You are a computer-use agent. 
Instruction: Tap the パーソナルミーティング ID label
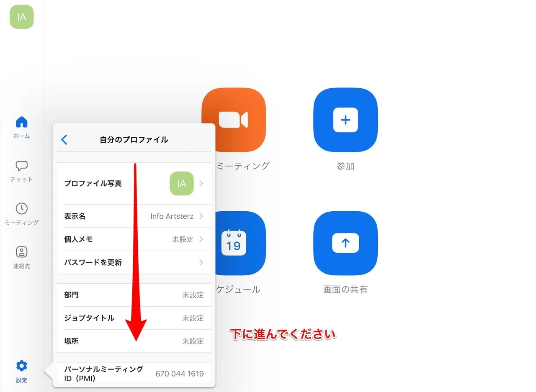(x=103, y=374)
